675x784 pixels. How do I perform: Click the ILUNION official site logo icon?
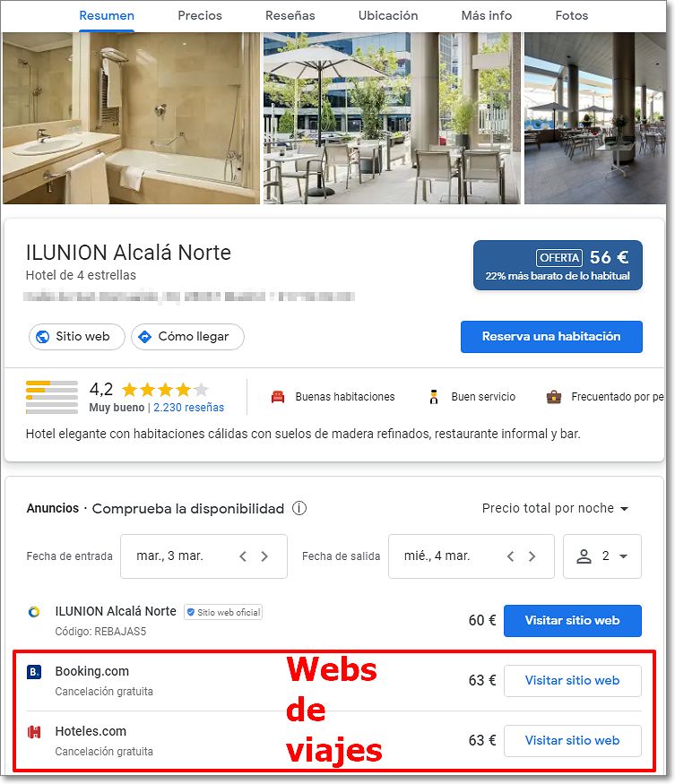pyautogui.click(x=34, y=611)
